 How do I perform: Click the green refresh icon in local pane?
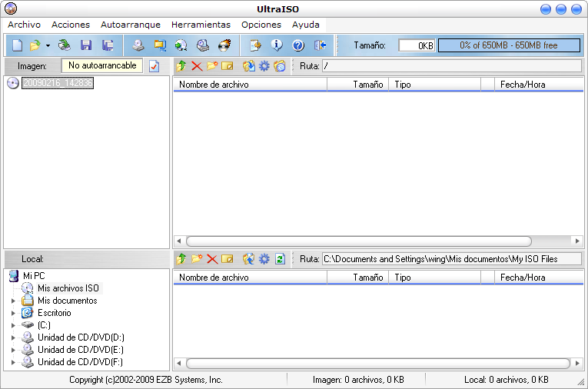[281, 259]
